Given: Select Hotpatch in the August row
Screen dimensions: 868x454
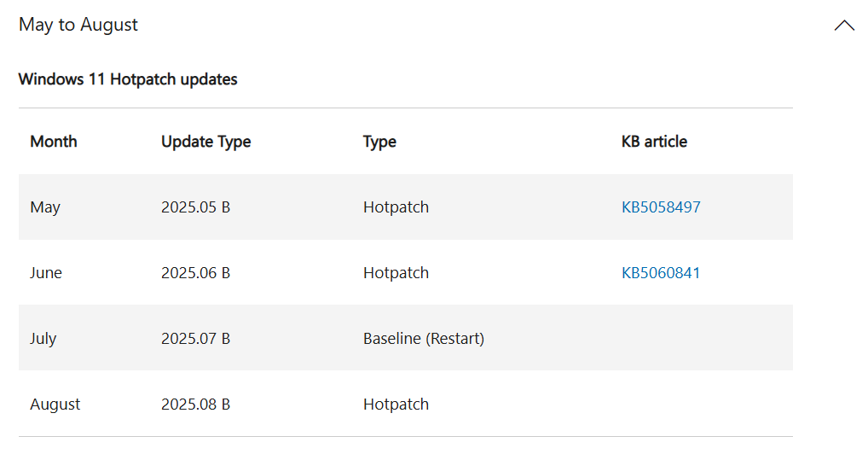Looking at the screenshot, I should click(396, 405).
